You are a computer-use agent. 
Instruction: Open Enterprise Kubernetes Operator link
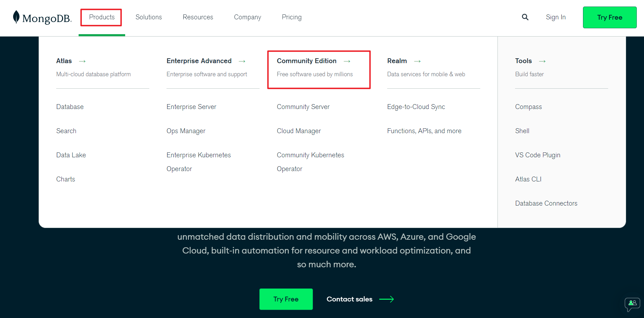click(x=199, y=162)
